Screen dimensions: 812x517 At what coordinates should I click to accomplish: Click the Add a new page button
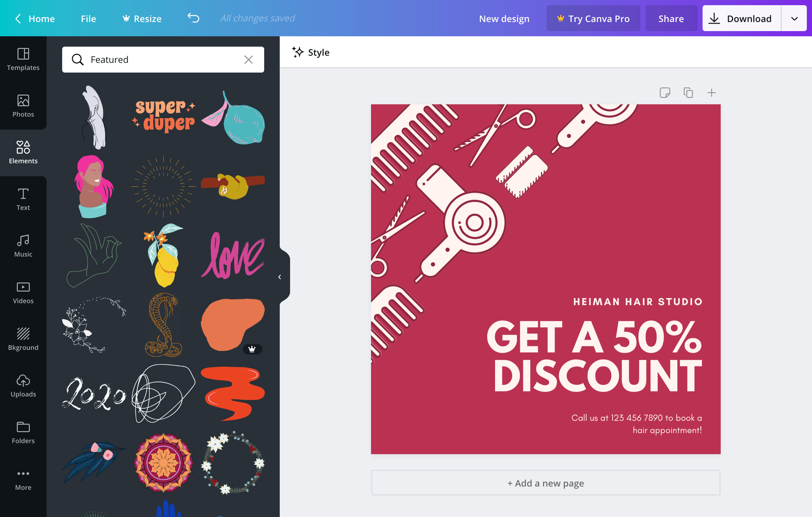(x=545, y=483)
